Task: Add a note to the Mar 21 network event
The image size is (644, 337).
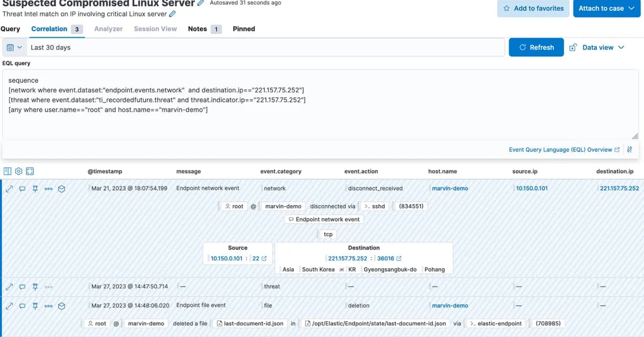Action: click(x=22, y=188)
